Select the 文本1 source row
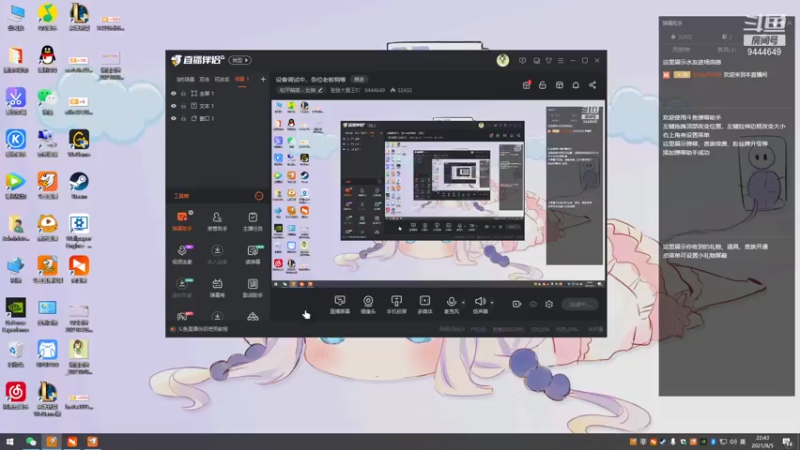The height and width of the screenshot is (450, 800). [x=217, y=106]
